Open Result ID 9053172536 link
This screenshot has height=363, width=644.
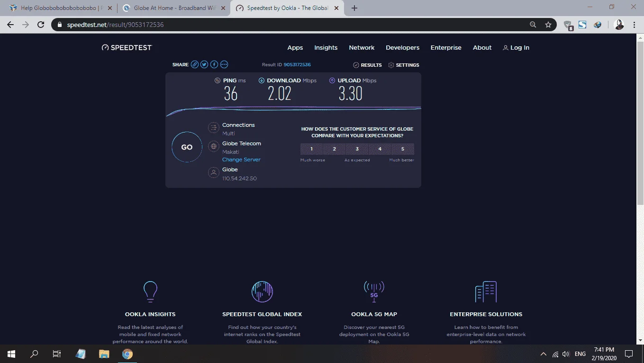[297, 65]
